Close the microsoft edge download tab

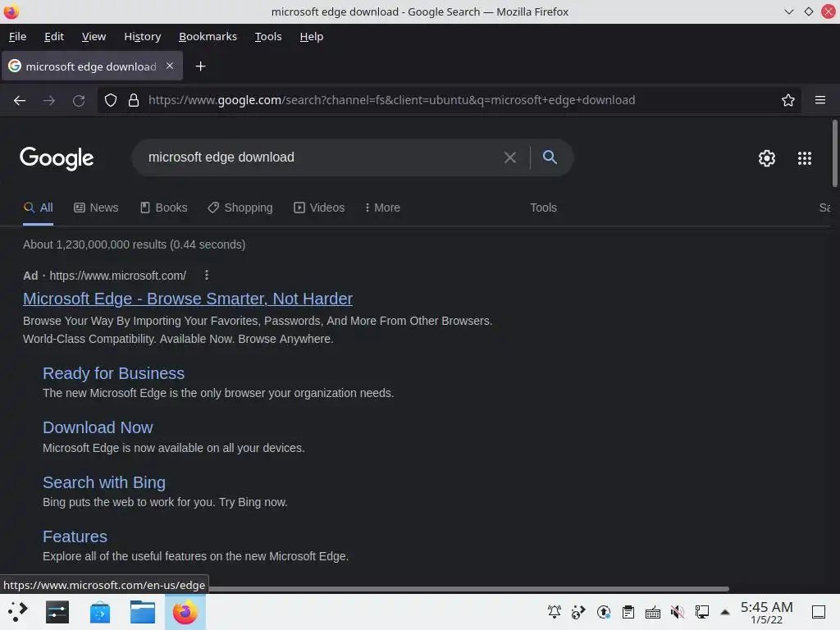pos(170,66)
